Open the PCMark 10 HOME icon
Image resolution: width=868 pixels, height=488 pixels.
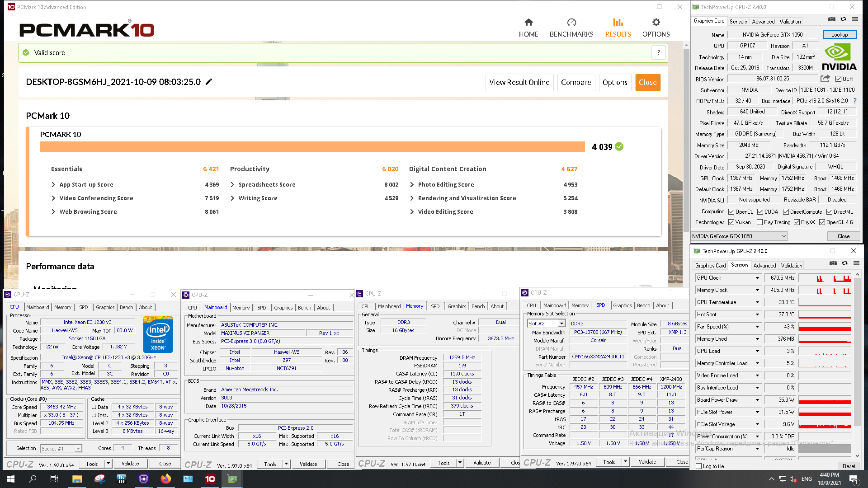[528, 22]
